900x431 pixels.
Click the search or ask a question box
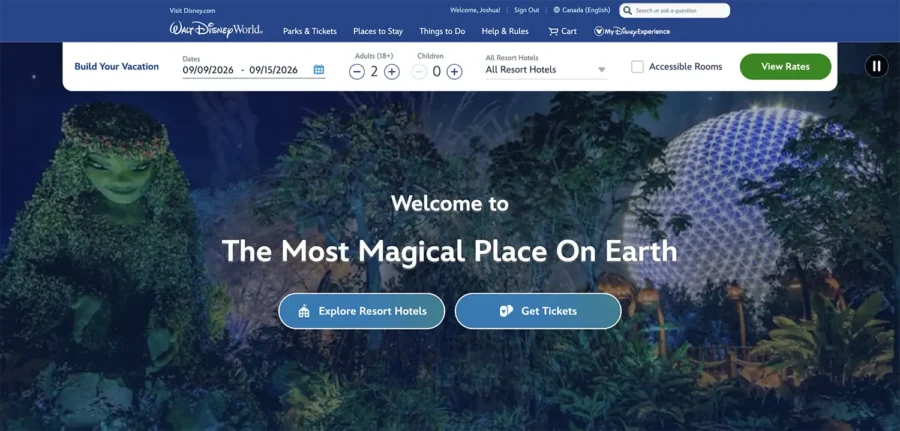(x=674, y=10)
